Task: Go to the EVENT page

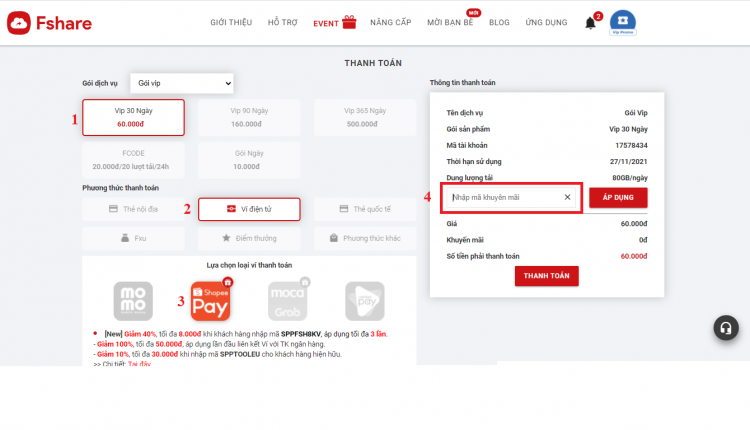Action: coord(326,23)
